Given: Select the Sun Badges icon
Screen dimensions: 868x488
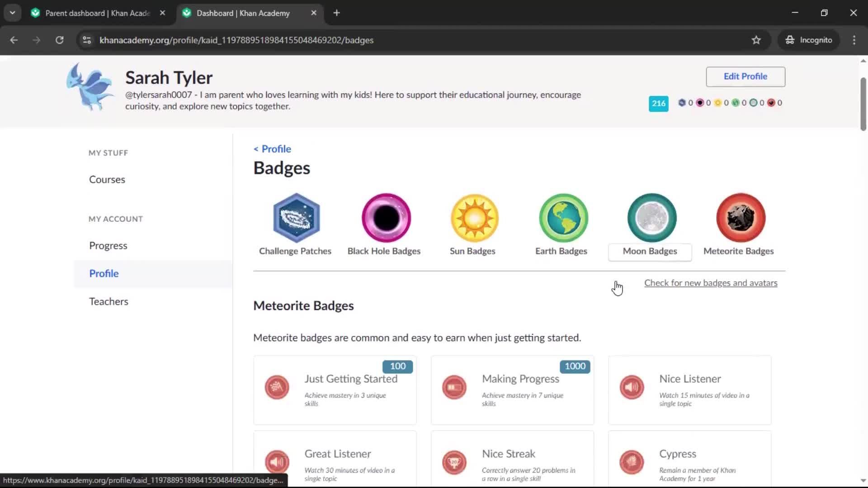Looking at the screenshot, I should [475, 218].
